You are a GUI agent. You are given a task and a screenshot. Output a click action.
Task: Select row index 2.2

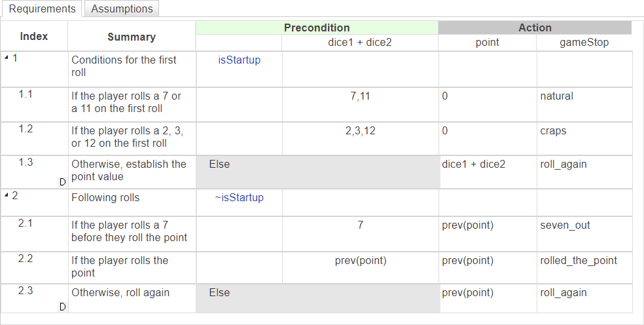(x=26, y=259)
